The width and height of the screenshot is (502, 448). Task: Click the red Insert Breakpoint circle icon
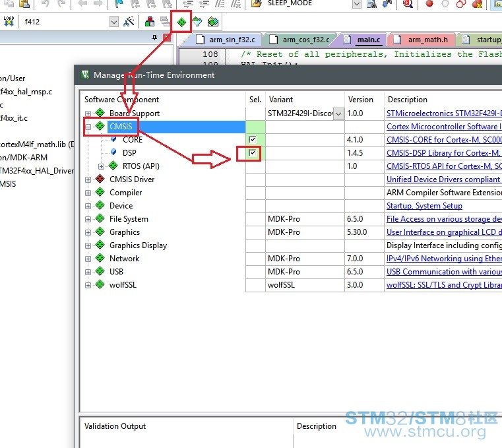(x=429, y=3)
